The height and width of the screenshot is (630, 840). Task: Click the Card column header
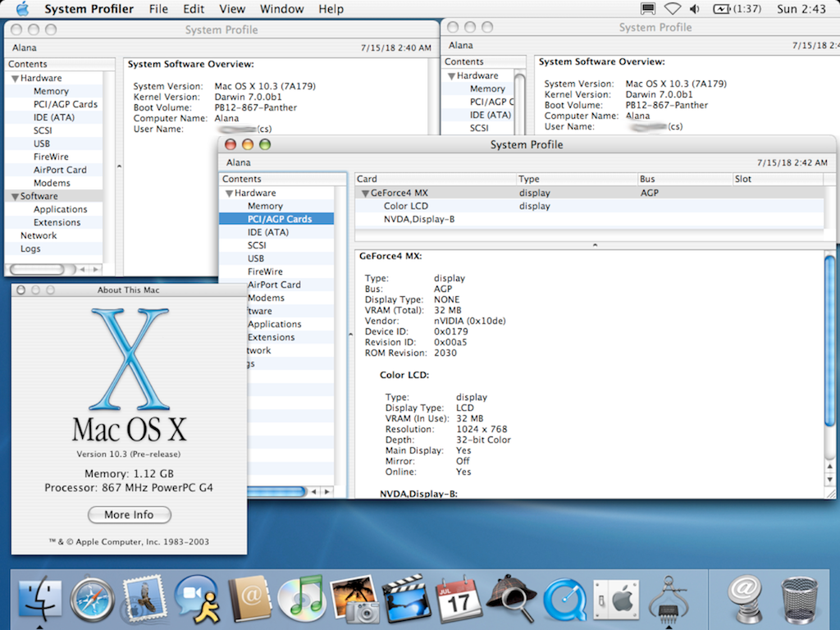435,179
